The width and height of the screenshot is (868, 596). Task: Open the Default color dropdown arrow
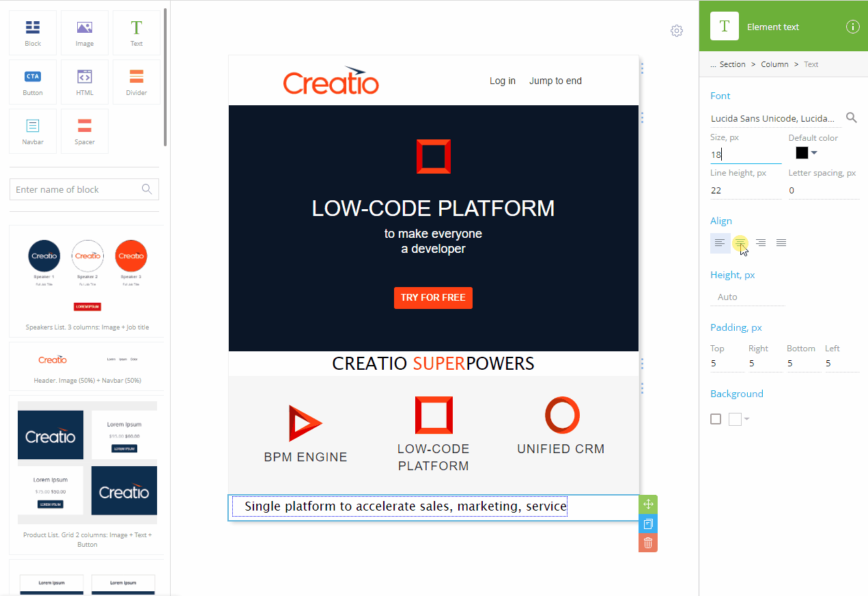(814, 152)
